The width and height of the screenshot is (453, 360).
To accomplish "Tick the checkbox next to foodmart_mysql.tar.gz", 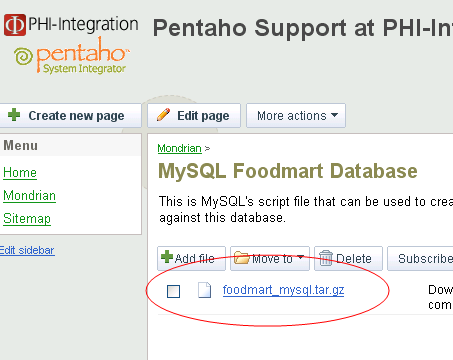I will 173,291.
